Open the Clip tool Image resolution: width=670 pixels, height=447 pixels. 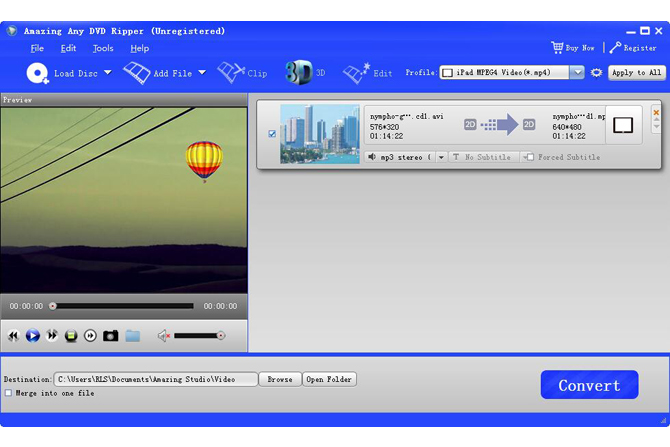pyautogui.click(x=232, y=72)
